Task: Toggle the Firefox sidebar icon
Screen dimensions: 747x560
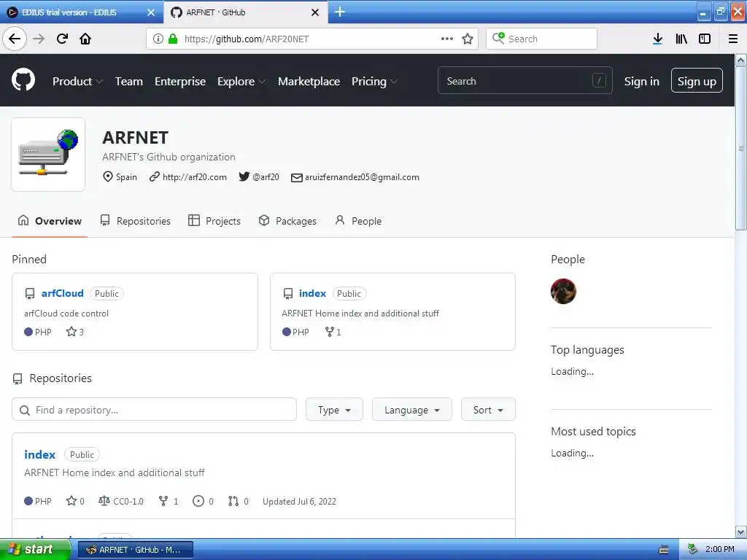Action: point(705,39)
